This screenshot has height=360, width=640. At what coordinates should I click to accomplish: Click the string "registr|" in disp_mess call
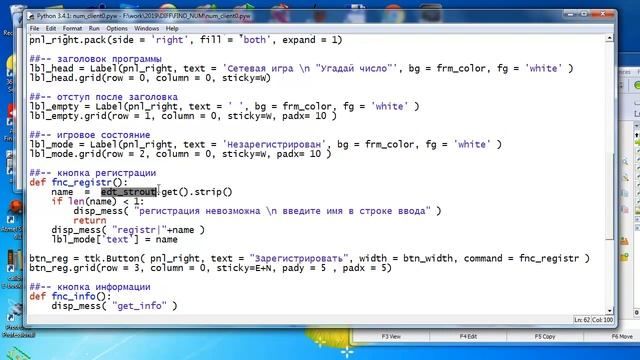tap(140, 230)
